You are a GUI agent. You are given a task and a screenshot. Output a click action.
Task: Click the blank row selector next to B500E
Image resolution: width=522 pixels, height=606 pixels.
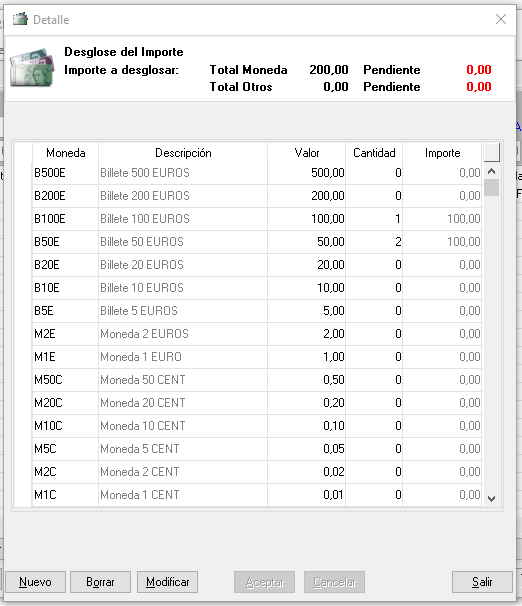point(23,173)
